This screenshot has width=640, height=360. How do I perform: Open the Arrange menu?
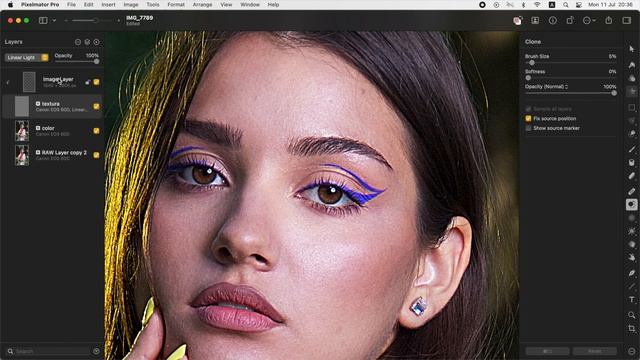202,4
